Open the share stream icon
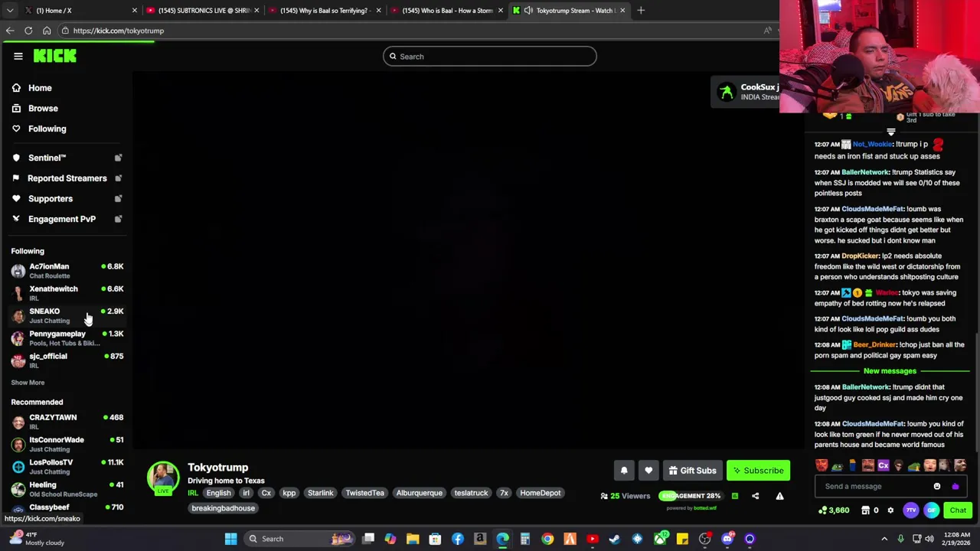Screen dimensions: 980x551 coord(755,496)
